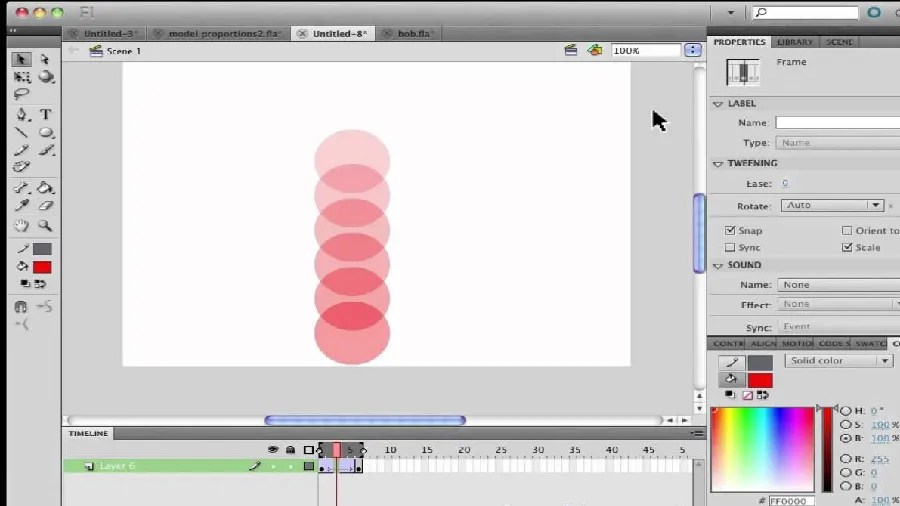Image resolution: width=900 pixels, height=506 pixels.
Task: Click Black and White colors icon in toolbox
Action: pos(25,283)
